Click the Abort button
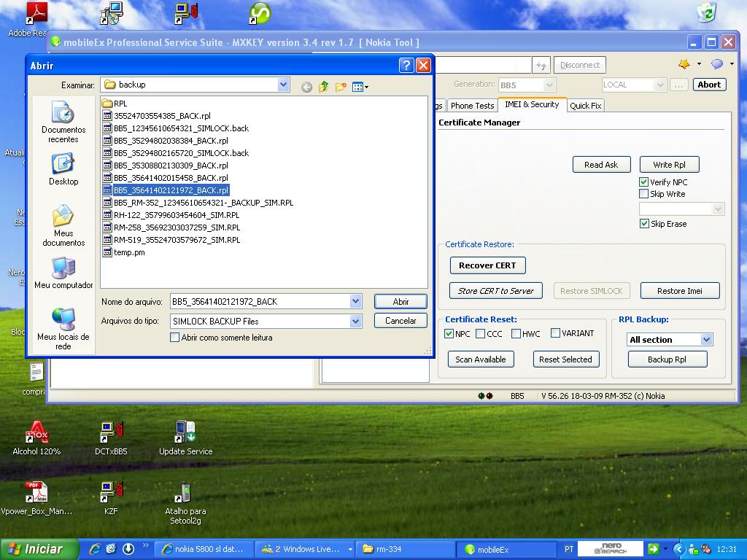The image size is (747, 560). coord(709,85)
